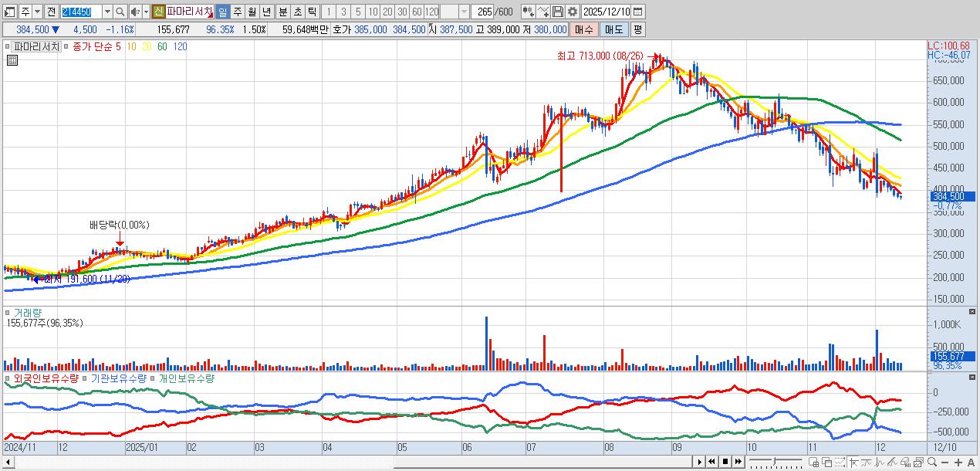This screenshot has width=980, height=471.
Task: Click interval button 30
Action: pyautogui.click(x=400, y=12)
